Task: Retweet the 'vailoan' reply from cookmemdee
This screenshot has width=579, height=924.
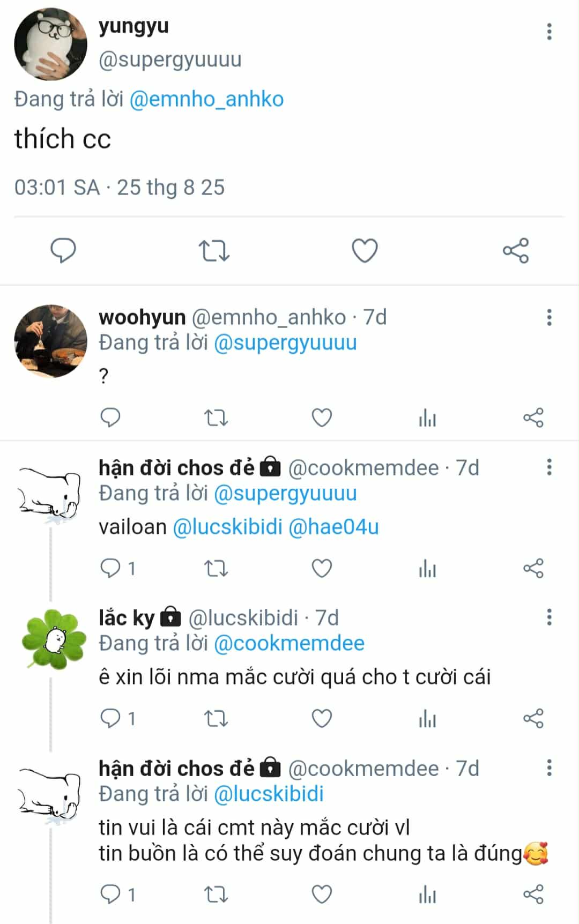Action: 216,568
